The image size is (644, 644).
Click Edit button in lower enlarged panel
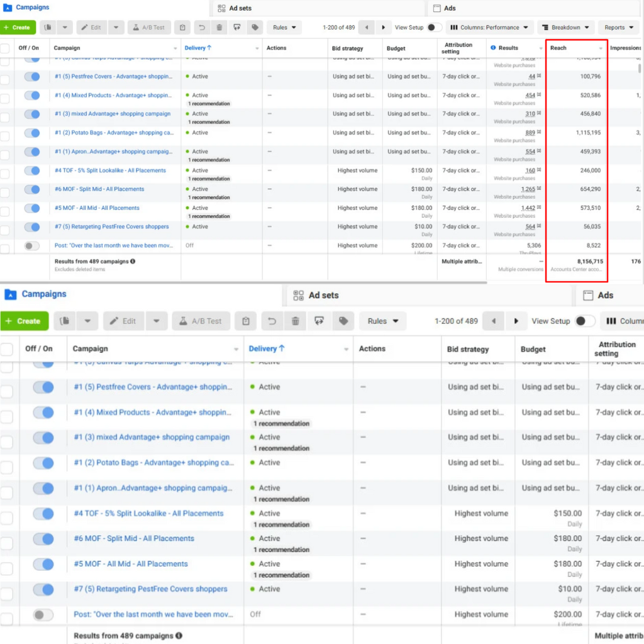click(x=124, y=321)
